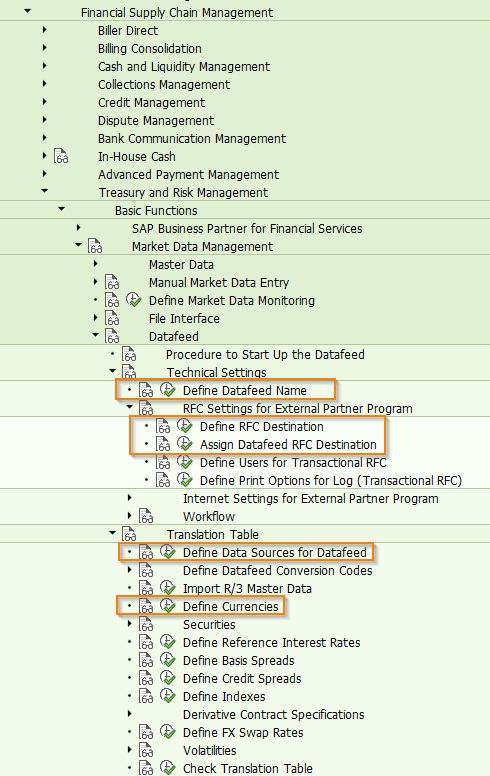
Task: Open documentation icon for Volatilities
Action: tap(146, 751)
